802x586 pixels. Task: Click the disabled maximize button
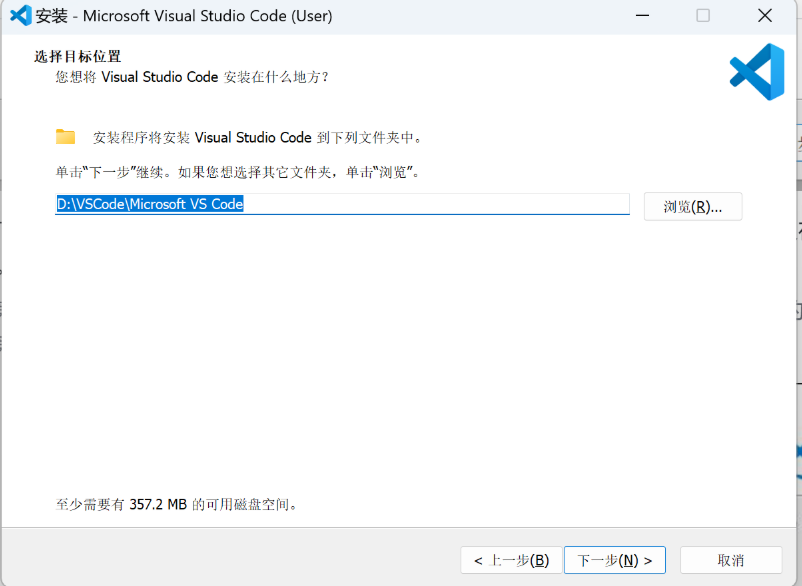(x=703, y=16)
